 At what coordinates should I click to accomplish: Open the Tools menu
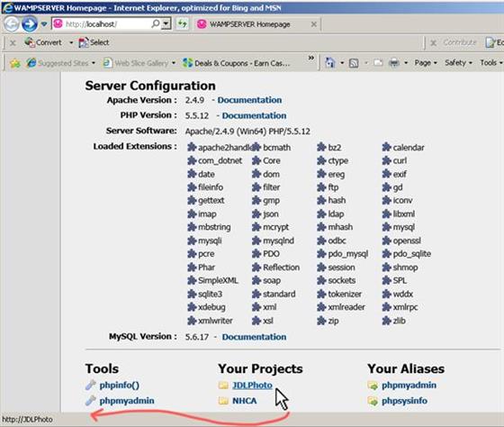coord(490,63)
